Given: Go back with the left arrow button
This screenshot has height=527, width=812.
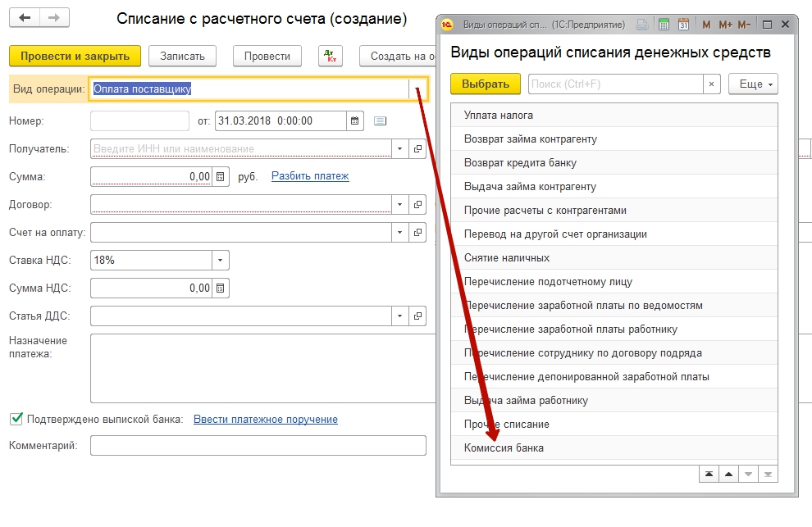Looking at the screenshot, I should click(x=25, y=17).
